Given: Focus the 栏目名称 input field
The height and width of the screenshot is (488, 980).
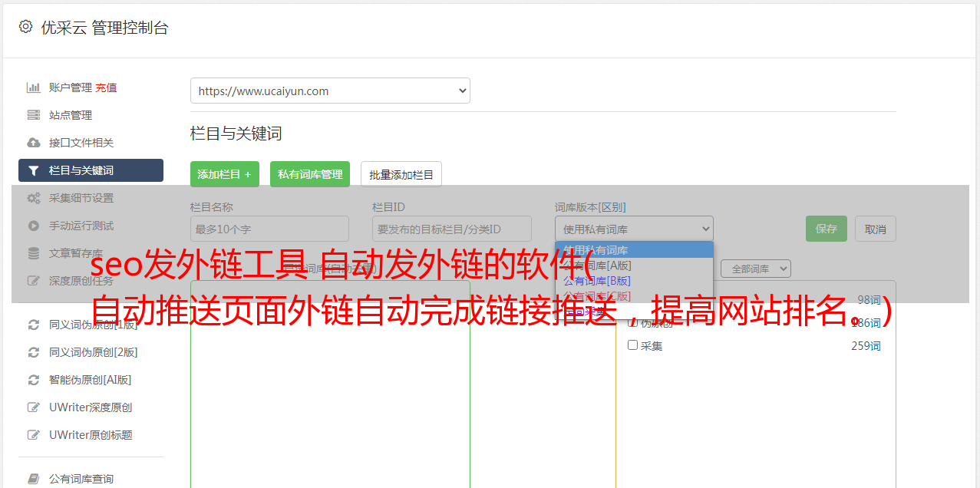Looking at the screenshot, I should (x=269, y=229).
